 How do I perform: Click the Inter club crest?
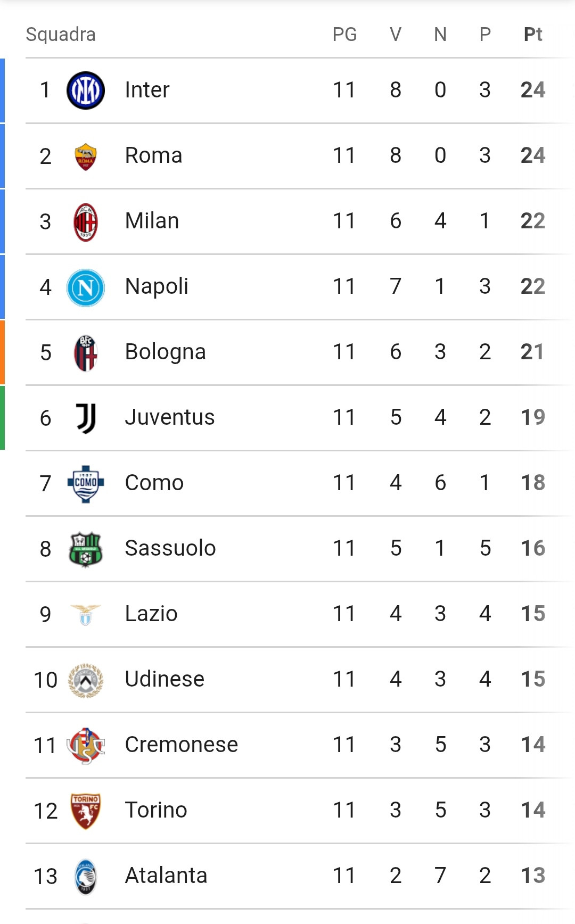85,90
